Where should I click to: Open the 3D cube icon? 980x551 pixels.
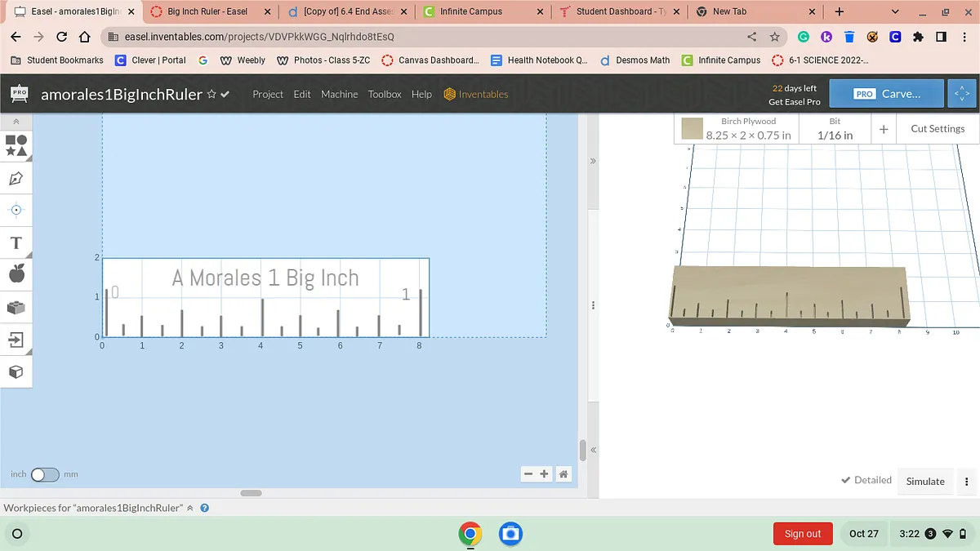pos(16,372)
